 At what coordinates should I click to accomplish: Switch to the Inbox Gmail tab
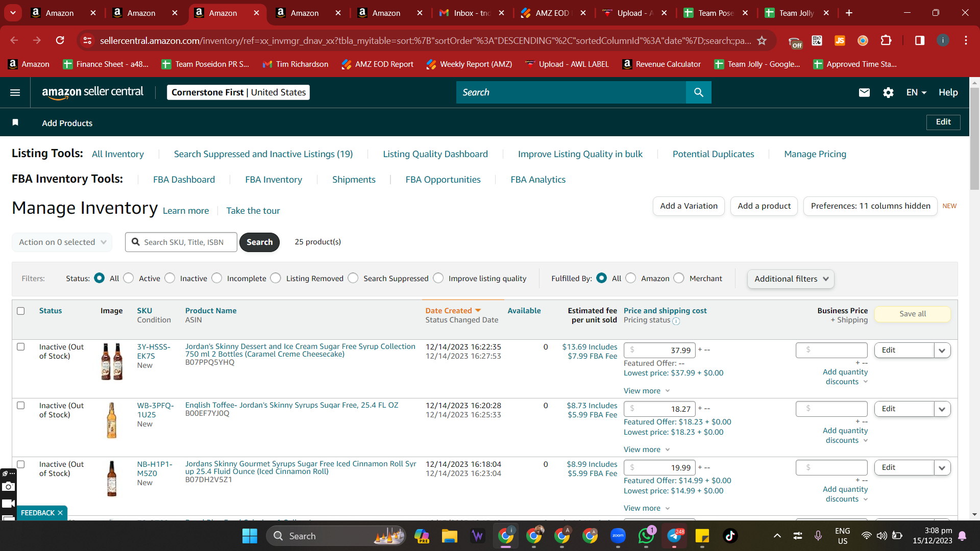[471, 13]
